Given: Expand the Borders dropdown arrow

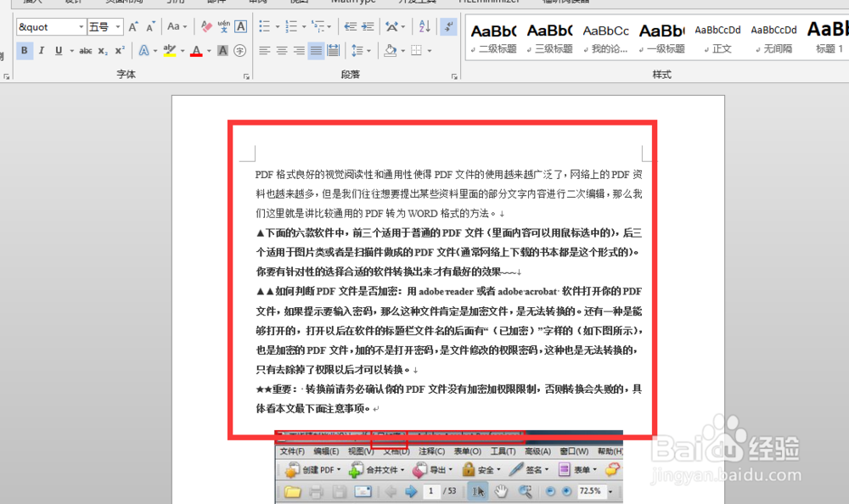Looking at the screenshot, I should point(430,51).
